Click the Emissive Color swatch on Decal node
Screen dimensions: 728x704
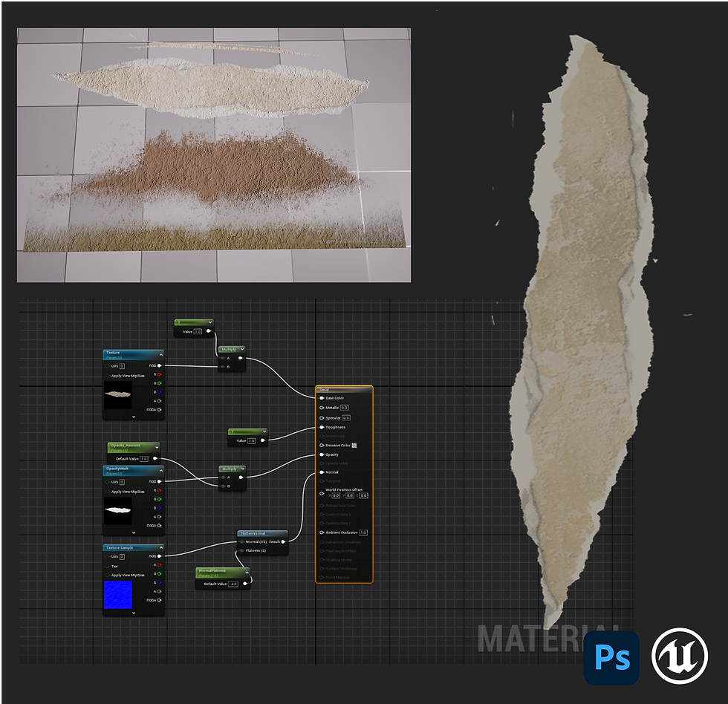[x=354, y=445]
